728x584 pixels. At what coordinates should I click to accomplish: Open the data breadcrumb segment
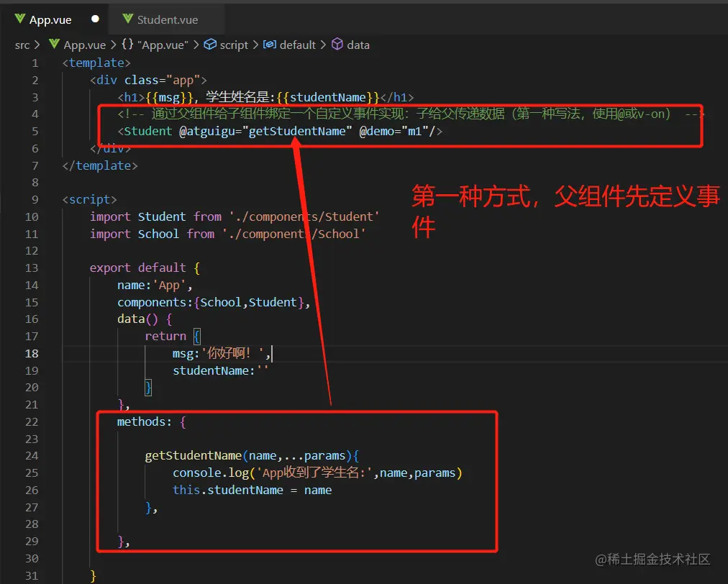click(358, 45)
